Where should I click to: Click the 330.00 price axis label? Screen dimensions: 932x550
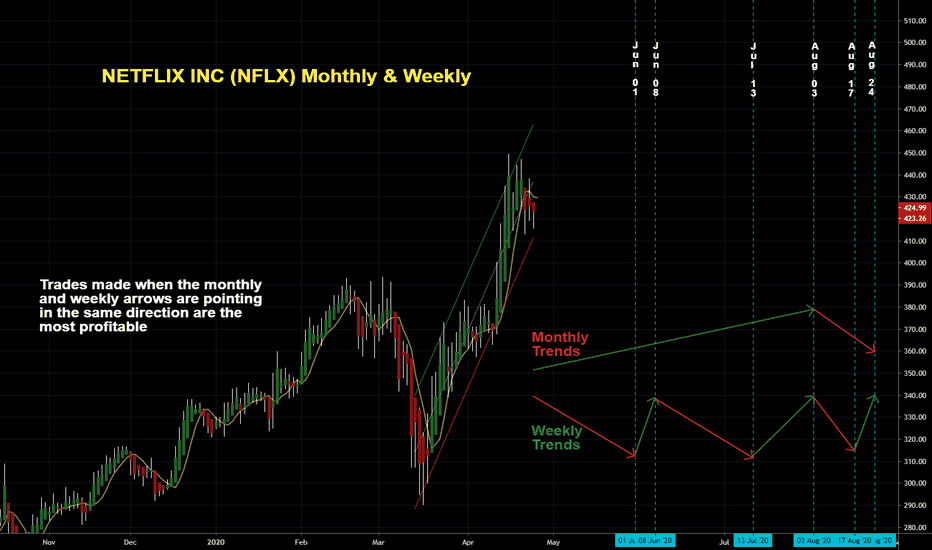tap(915, 417)
